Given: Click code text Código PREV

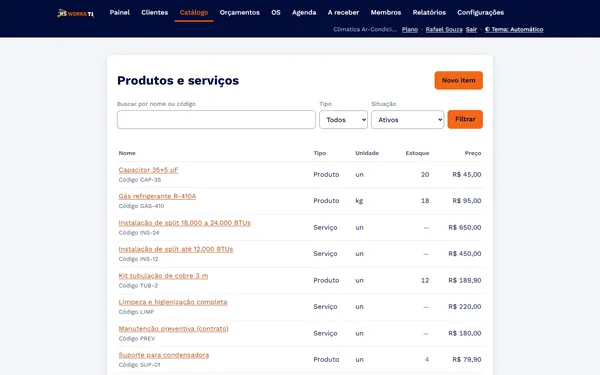Looking at the screenshot, I should [137, 339].
